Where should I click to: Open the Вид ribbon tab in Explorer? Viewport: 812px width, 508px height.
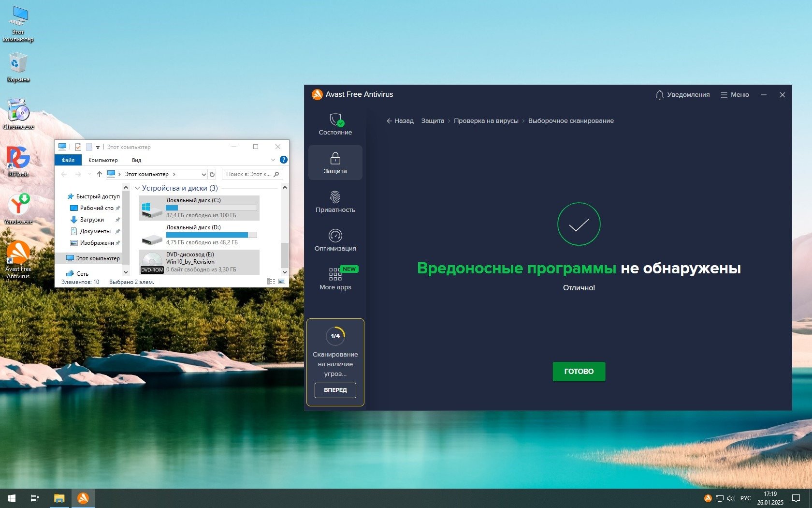[137, 160]
